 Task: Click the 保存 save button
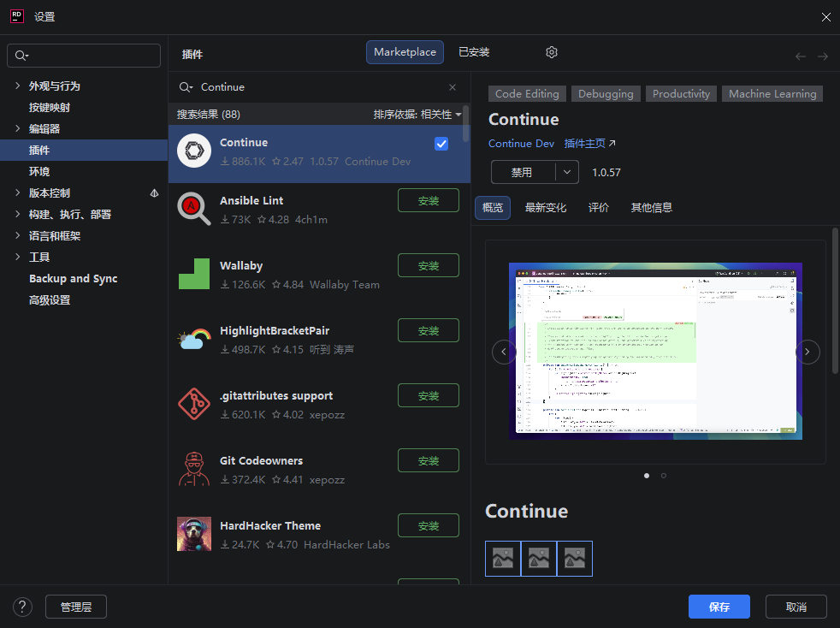click(719, 607)
